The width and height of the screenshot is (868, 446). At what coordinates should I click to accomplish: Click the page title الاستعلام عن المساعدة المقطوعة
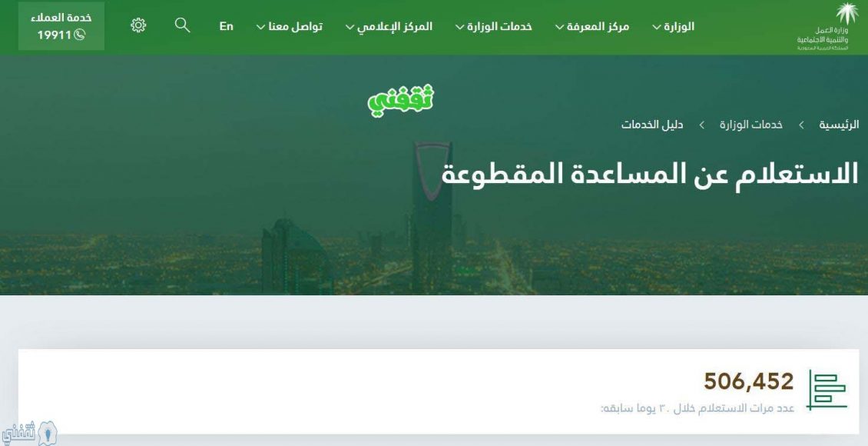pyautogui.click(x=651, y=174)
